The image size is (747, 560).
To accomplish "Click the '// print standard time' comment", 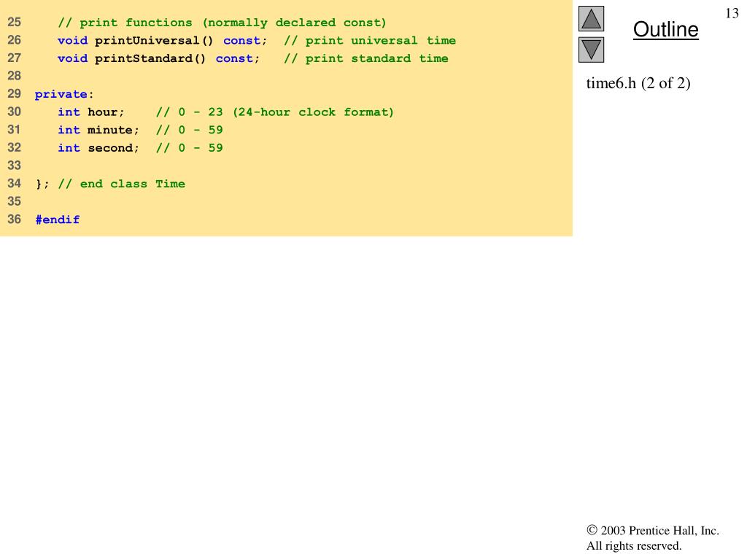I will point(366,58).
